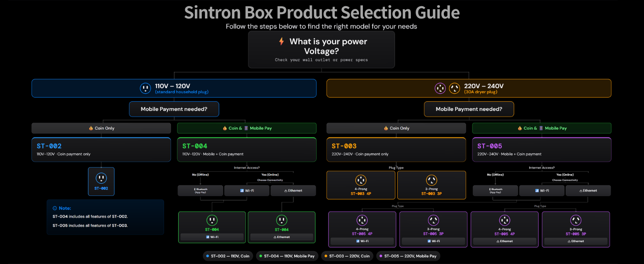Click the green dot in the ST-004 legend chip
The height and width of the screenshot is (264, 644).
(260, 256)
